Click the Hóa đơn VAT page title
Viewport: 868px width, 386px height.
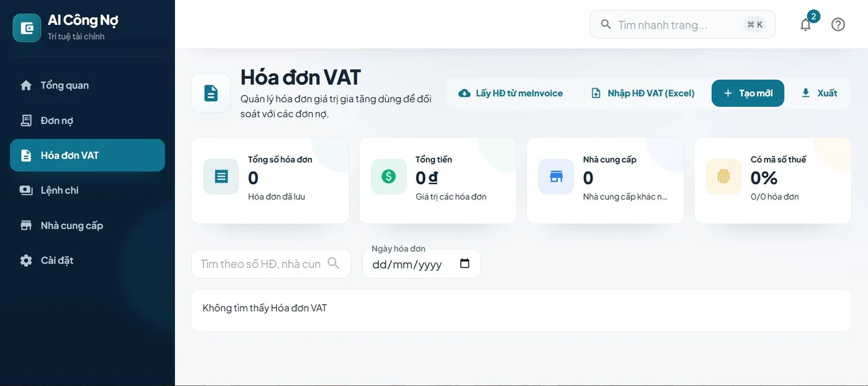pos(301,78)
